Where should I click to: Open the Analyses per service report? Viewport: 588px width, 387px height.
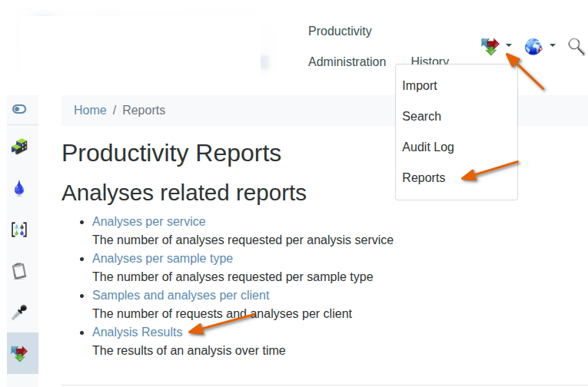148,222
